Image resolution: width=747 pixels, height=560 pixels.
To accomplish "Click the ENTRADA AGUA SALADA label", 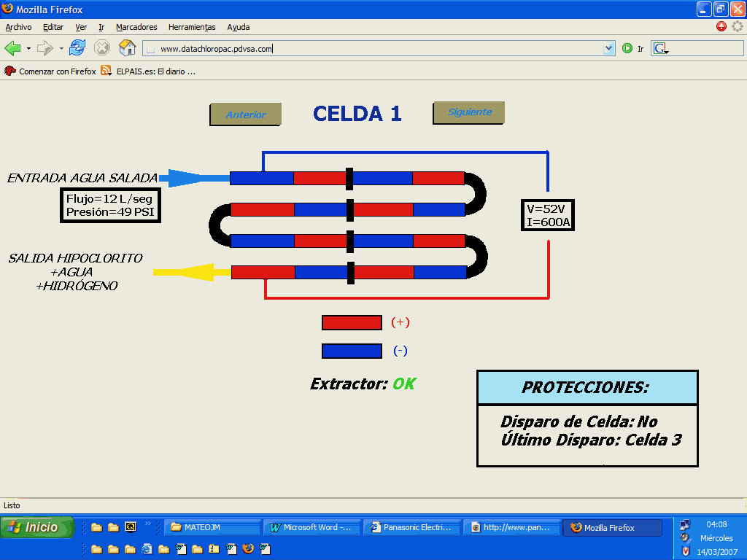I will 82,178.
